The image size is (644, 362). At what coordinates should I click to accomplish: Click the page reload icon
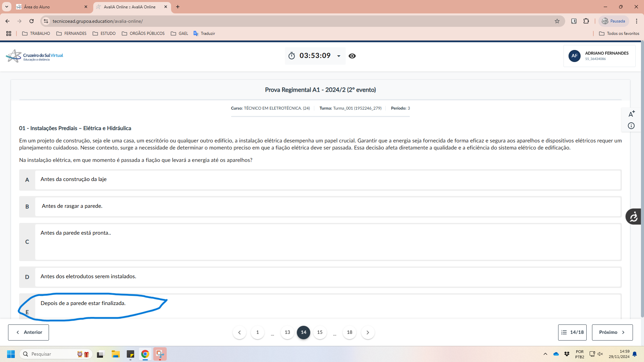point(32,21)
